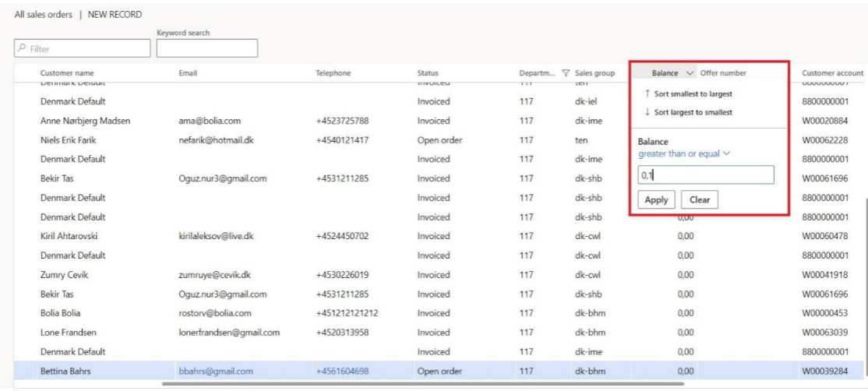This screenshot has height=391, width=868.
Task: Select the Lone Frandsen customer row
Action: pos(68,333)
